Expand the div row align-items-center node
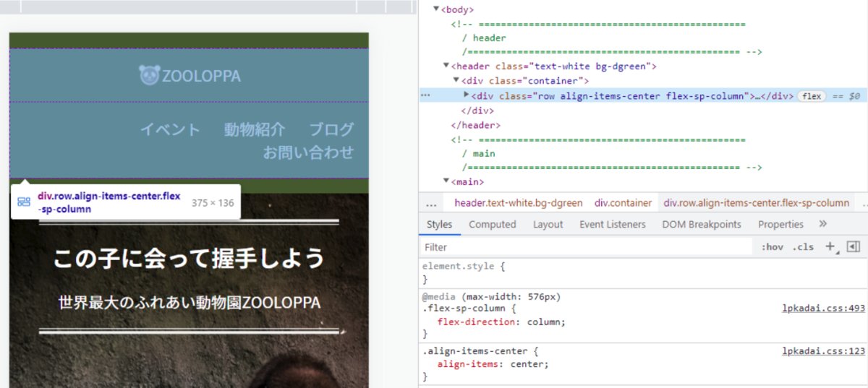 pos(467,95)
